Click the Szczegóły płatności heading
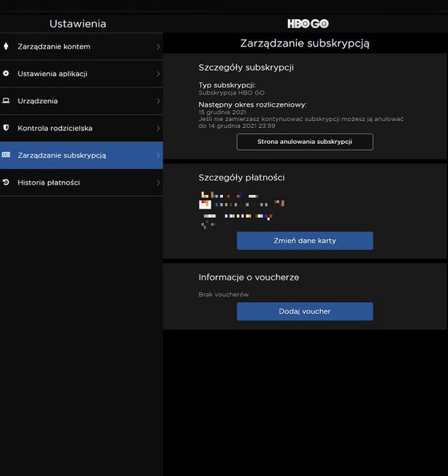The image size is (448, 476). coord(241,178)
